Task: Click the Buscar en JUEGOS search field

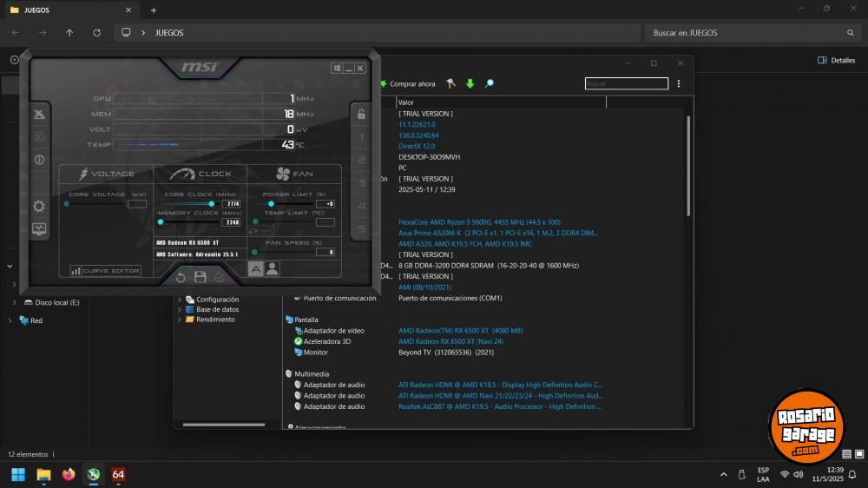Action: click(x=746, y=33)
